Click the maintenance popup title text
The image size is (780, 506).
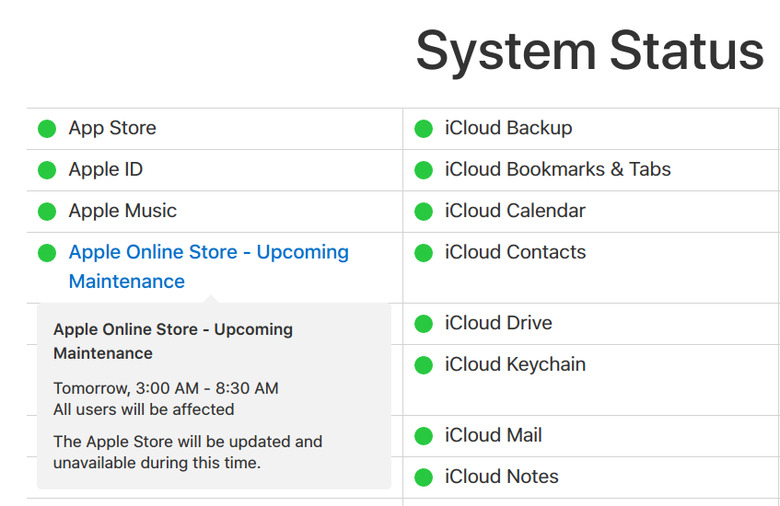coord(173,341)
